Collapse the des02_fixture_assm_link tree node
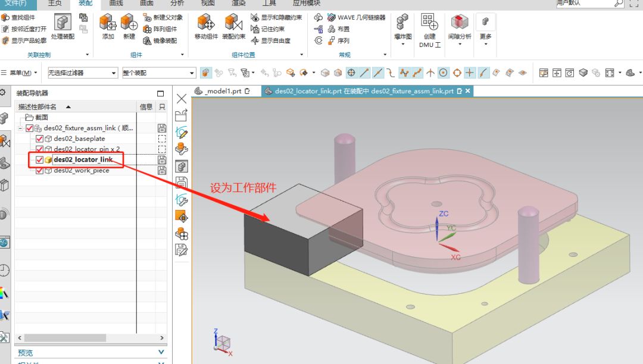Viewport: 643px width, 364px height. pyautogui.click(x=20, y=128)
